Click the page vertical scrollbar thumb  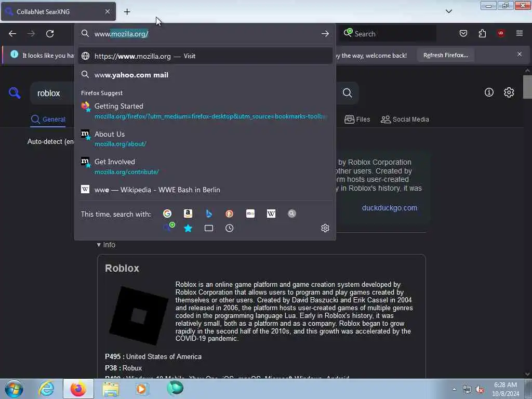527,87
